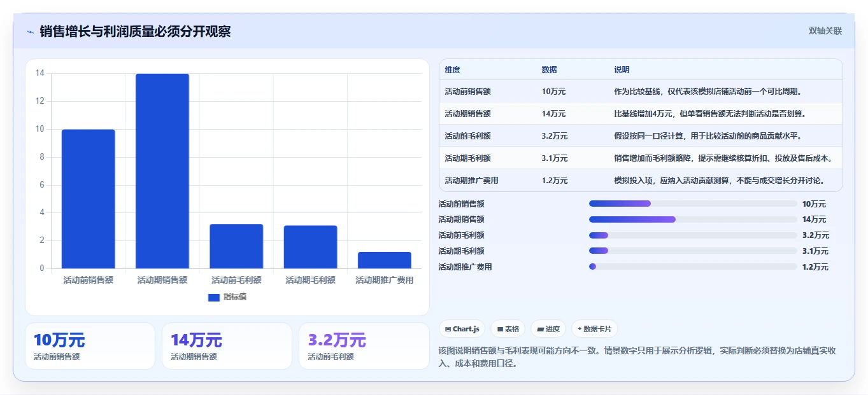Screen dimensions: 868x395
Task: Click the 14万元 value after the progress bar
Action: tap(814, 219)
